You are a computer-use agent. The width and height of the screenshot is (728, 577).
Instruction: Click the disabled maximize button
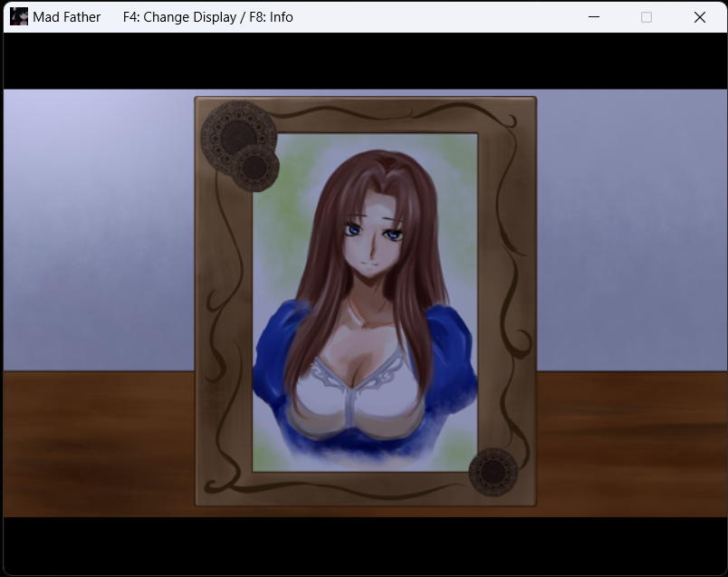tap(647, 17)
